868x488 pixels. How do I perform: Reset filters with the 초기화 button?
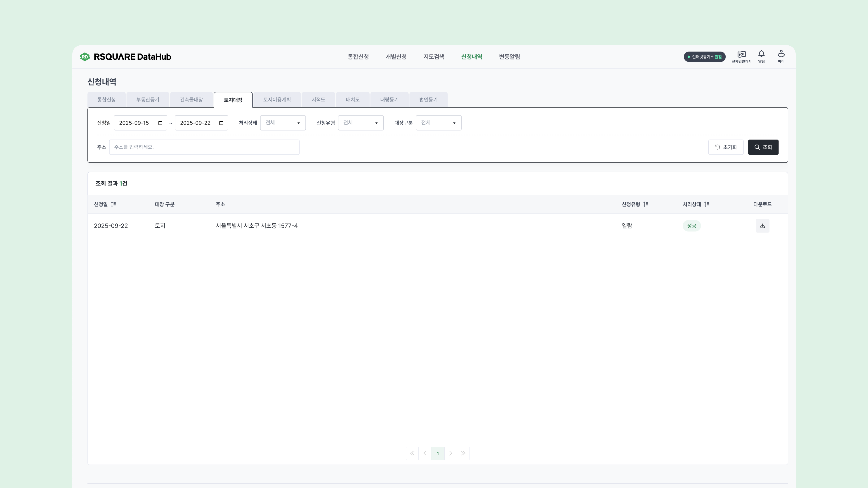click(x=726, y=147)
